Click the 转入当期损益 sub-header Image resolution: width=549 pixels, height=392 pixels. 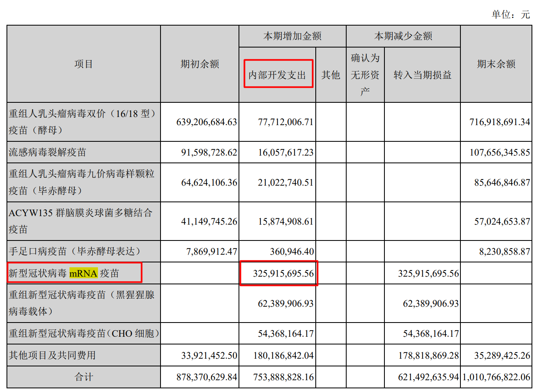pos(423,75)
